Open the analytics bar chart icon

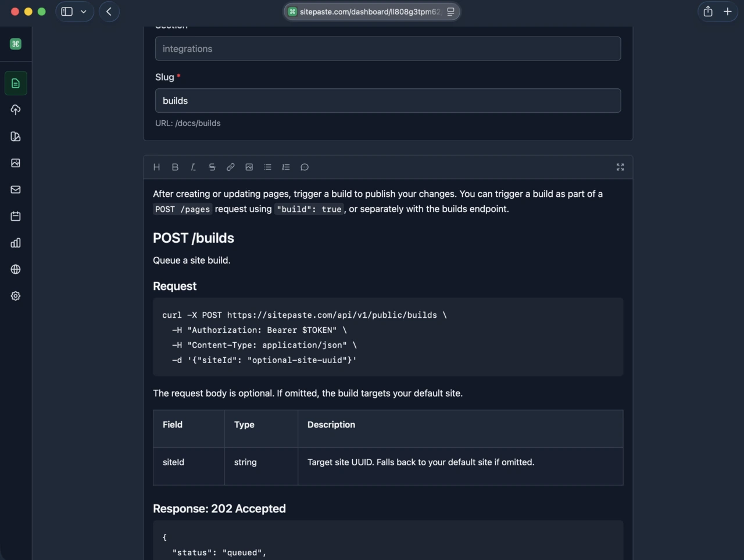16,243
